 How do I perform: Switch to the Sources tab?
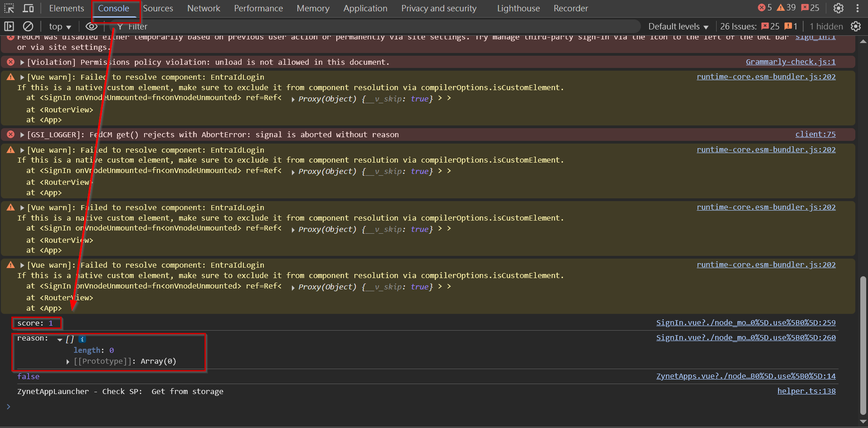[158, 8]
